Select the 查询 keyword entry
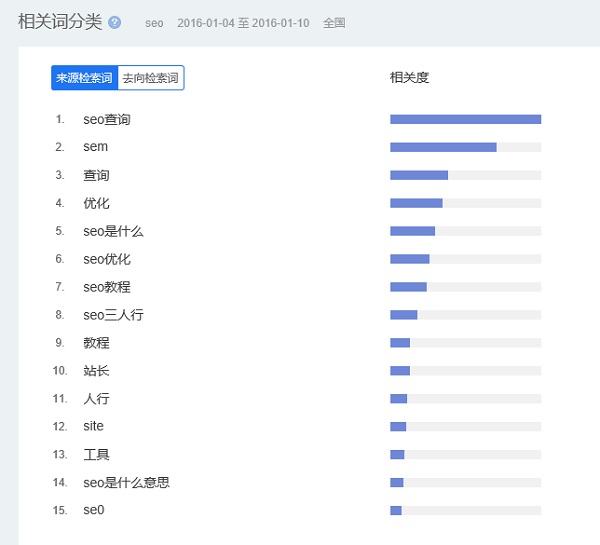600x545 pixels. (96, 175)
